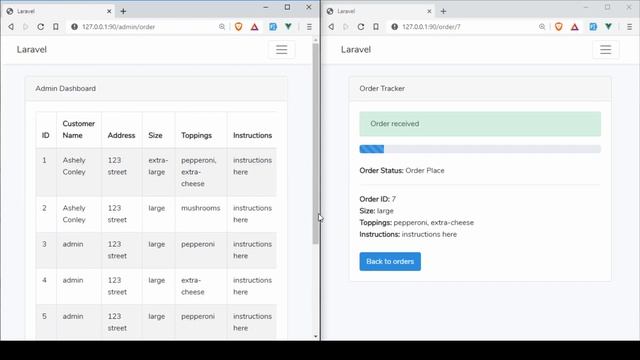Click mushrooms topping in order row 2
640x360 pixels.
[200, 208]
